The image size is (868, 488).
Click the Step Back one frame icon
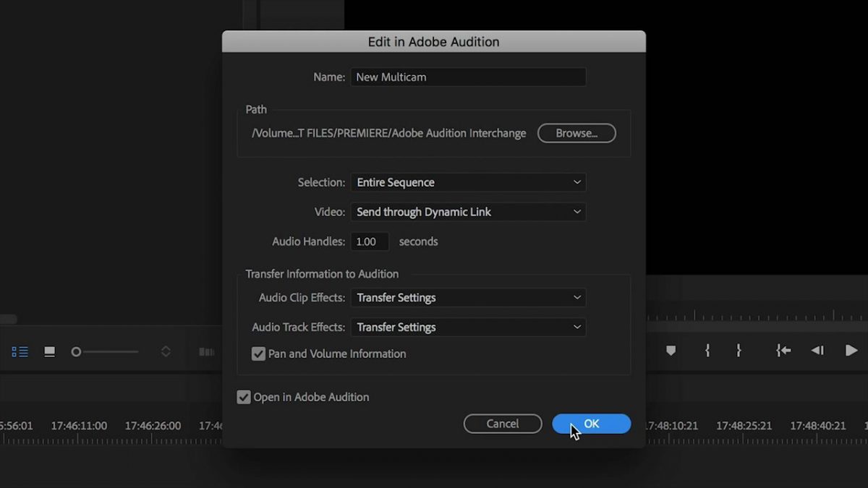pyautogui.click(x=817, y=351)
